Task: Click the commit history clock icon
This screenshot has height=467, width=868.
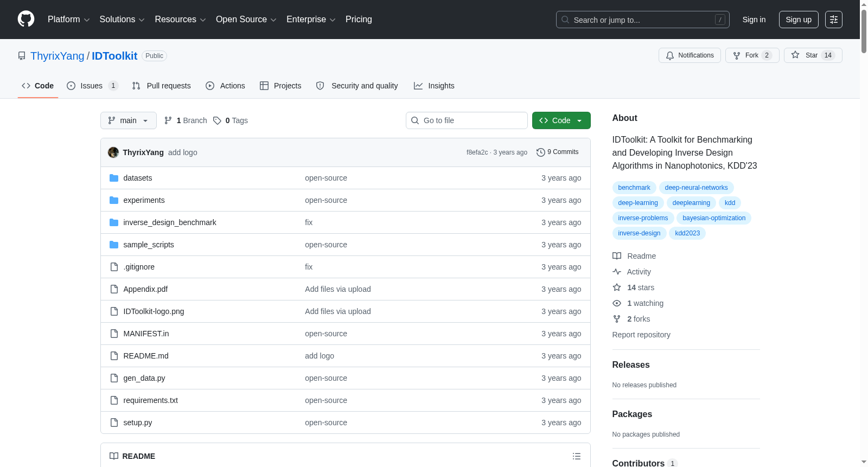Action: point(540,152)
